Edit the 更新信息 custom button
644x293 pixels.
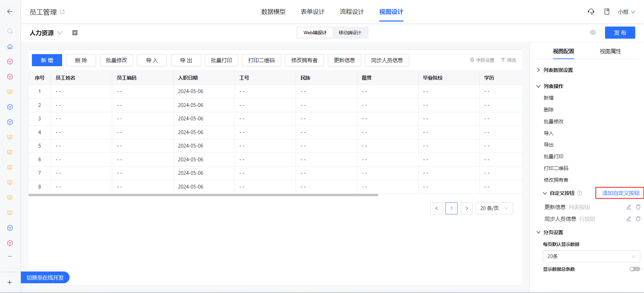coord(629,207)
